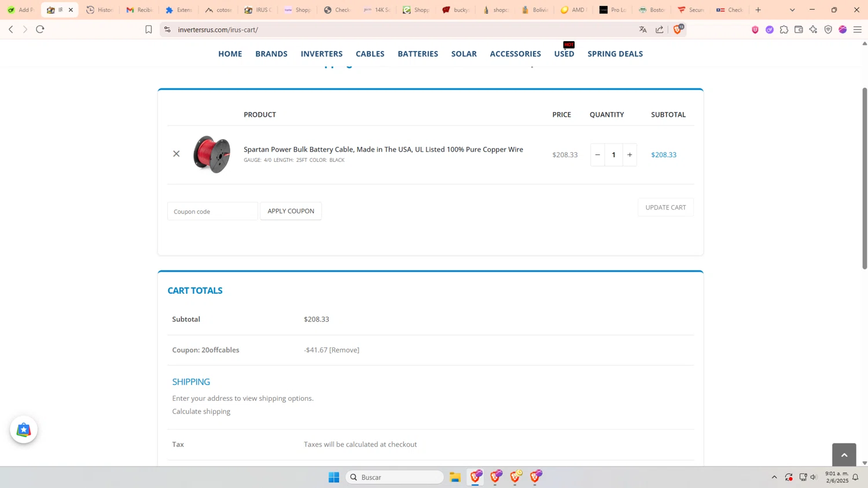
Task: Open the browser hamburger menu
Action: coord(858,29)
